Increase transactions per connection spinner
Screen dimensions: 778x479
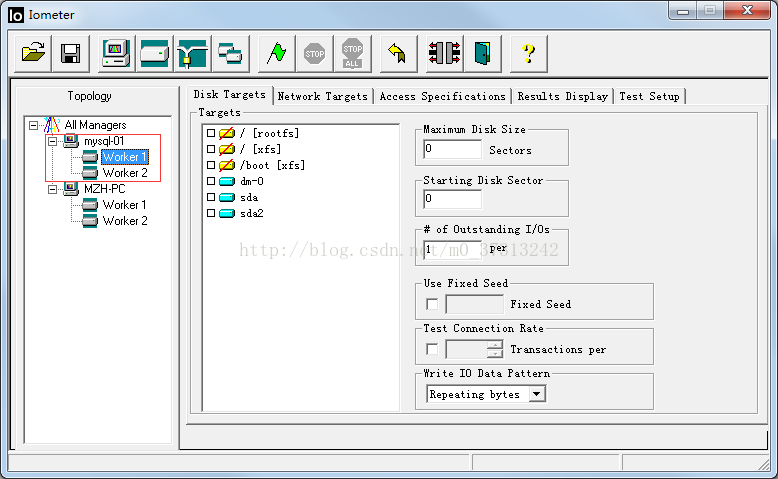pyautogui.click(x=495, y=345)
